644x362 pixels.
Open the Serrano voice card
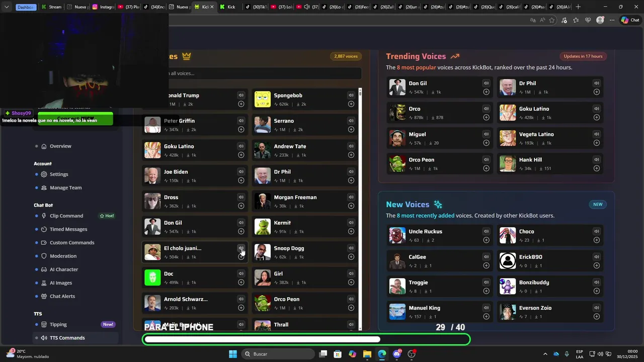pos(305,125)
